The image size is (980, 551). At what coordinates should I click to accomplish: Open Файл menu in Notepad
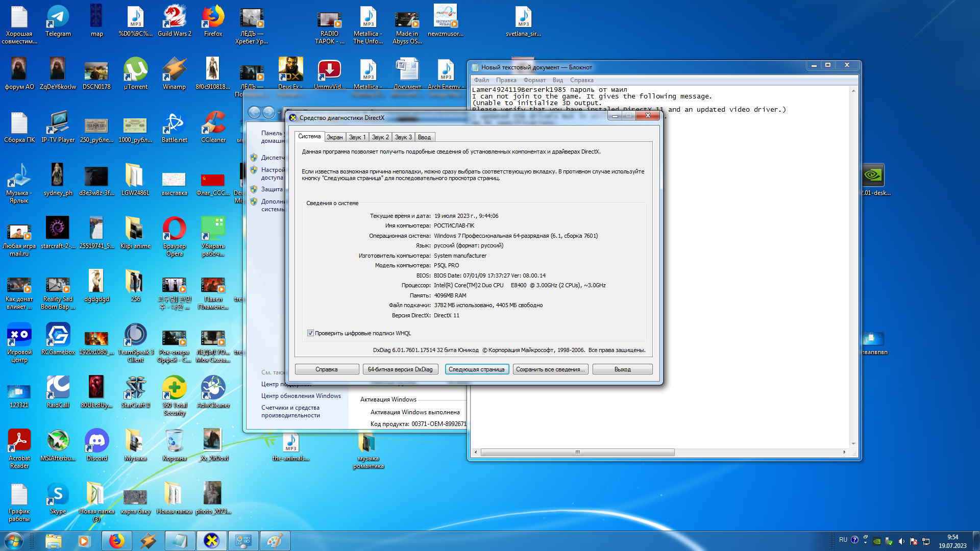tap(481, 80)
